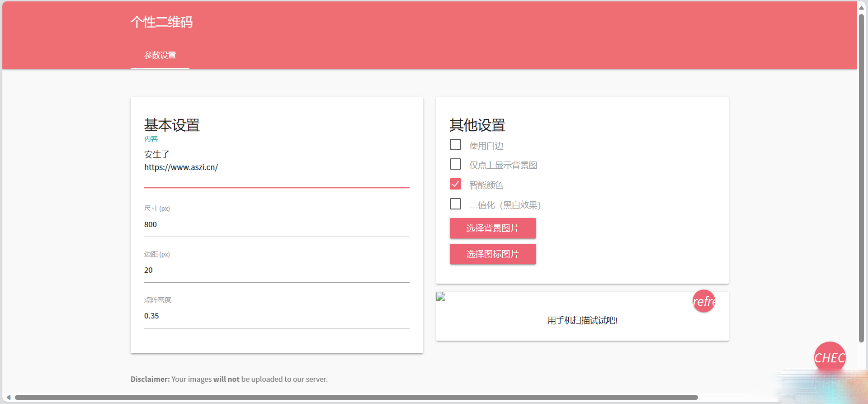Click the round CHECK floating button
This screenshot has width=868, height=404.
tap(830, 357)
